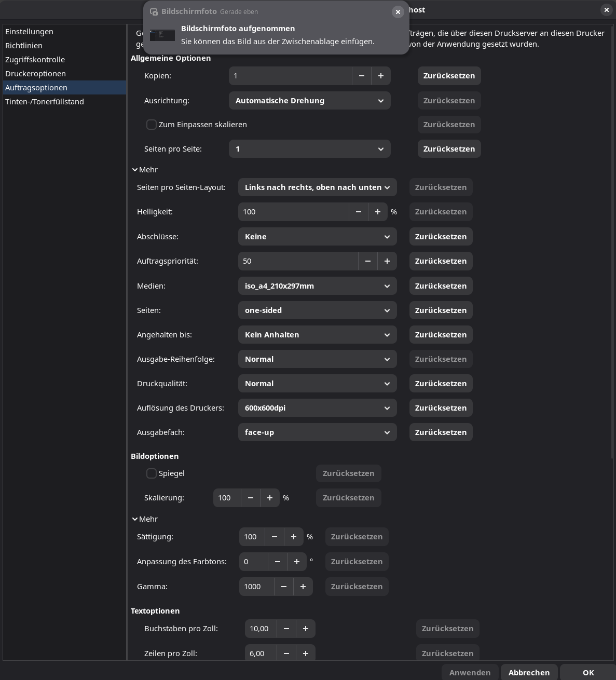Increase Gamma value with plus icon

(303, 587)
